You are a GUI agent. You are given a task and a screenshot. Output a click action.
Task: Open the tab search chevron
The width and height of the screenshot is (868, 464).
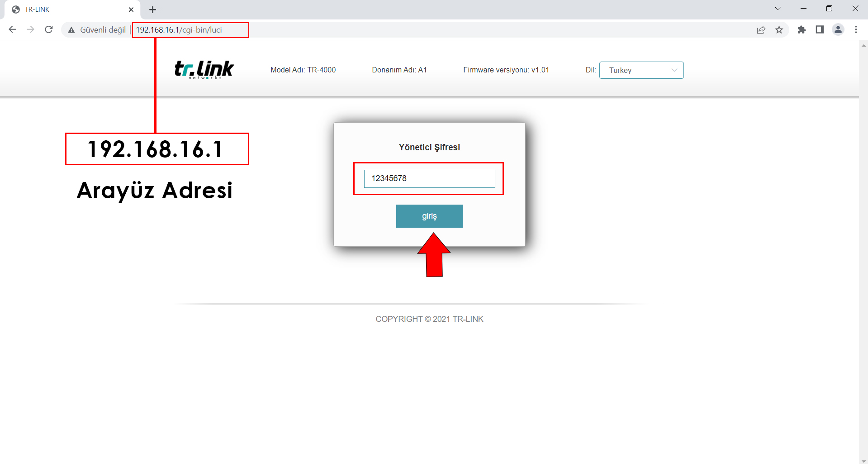pos(778,9)
